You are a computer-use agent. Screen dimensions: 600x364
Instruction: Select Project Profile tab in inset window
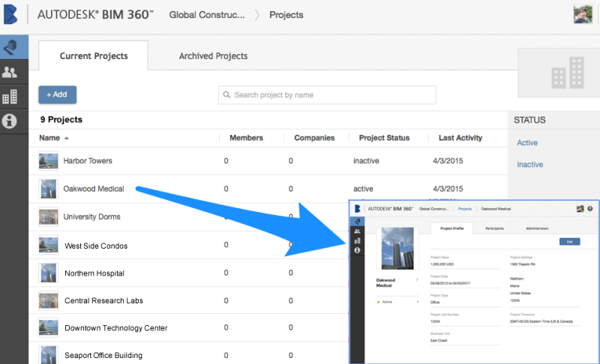(452, 228)
